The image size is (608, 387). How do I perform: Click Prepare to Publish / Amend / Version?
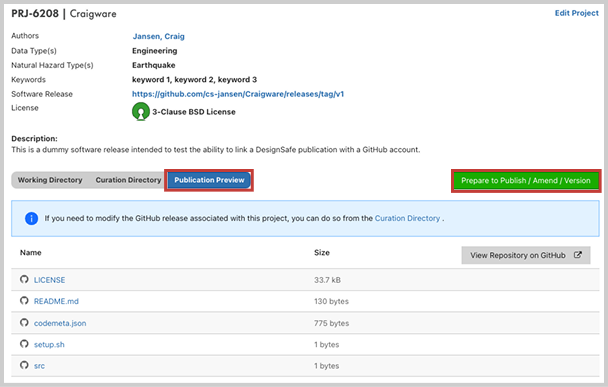526,181
